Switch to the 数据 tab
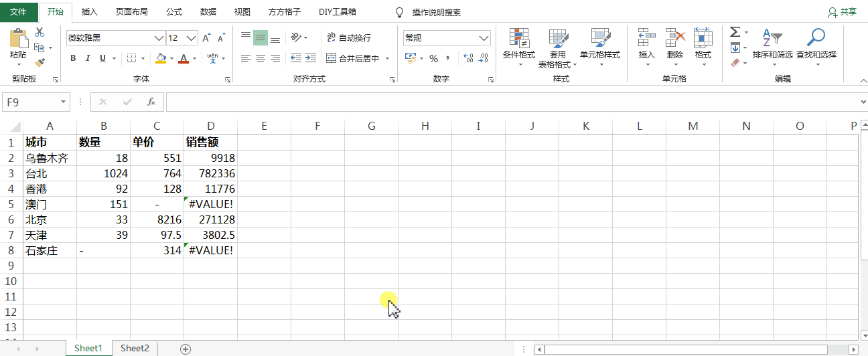This screenshot has height=356, width=868. coord(208,12)
